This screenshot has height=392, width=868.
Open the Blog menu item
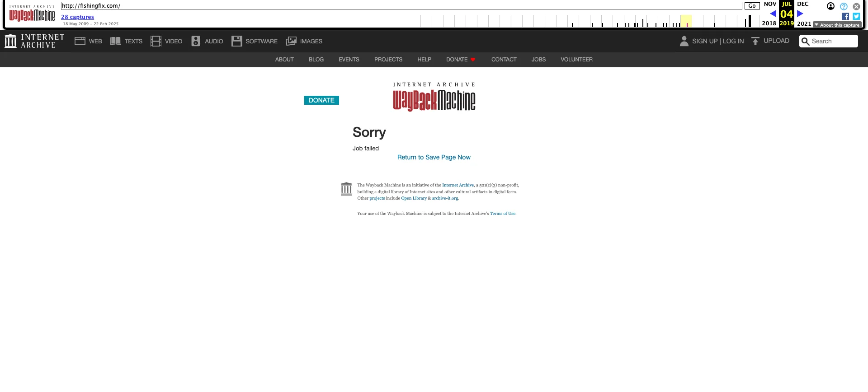316,60
